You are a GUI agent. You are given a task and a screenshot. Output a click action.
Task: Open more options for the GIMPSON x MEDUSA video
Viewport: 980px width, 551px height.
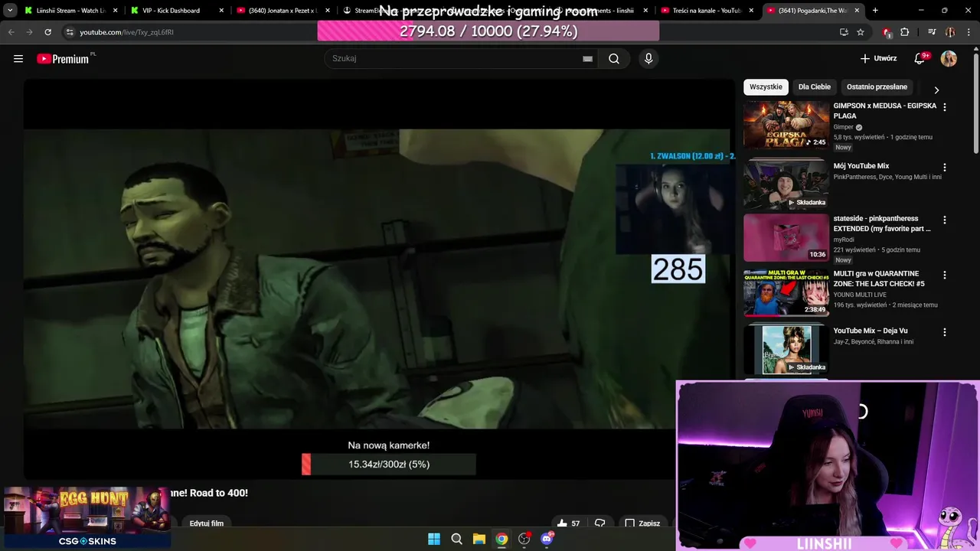(944, 107)
